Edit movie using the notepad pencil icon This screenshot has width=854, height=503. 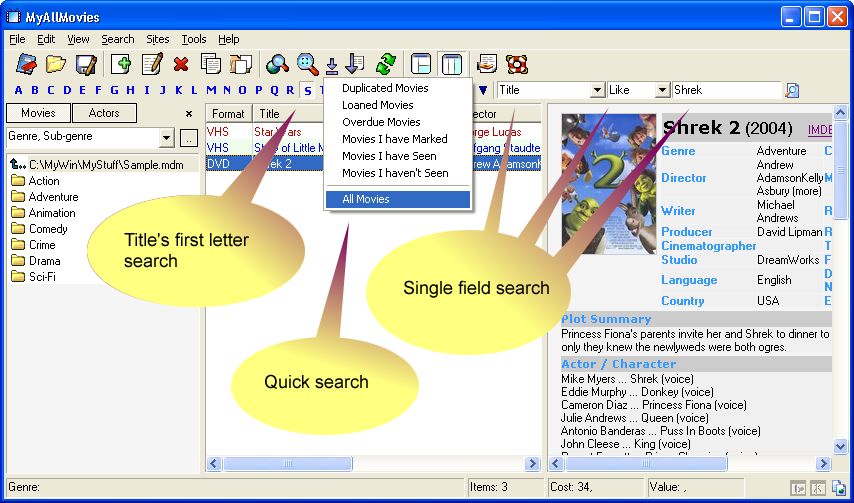pos(152,64)
